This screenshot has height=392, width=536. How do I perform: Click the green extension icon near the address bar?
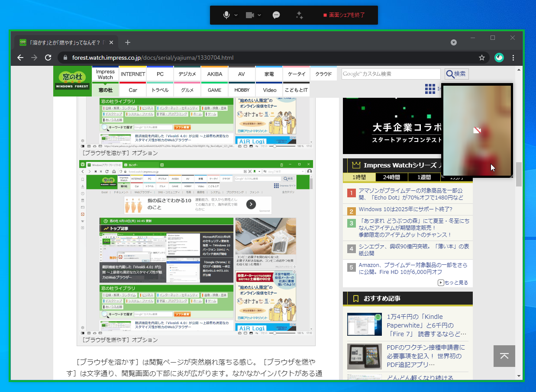pyautogui.click(x=499, y=57)
